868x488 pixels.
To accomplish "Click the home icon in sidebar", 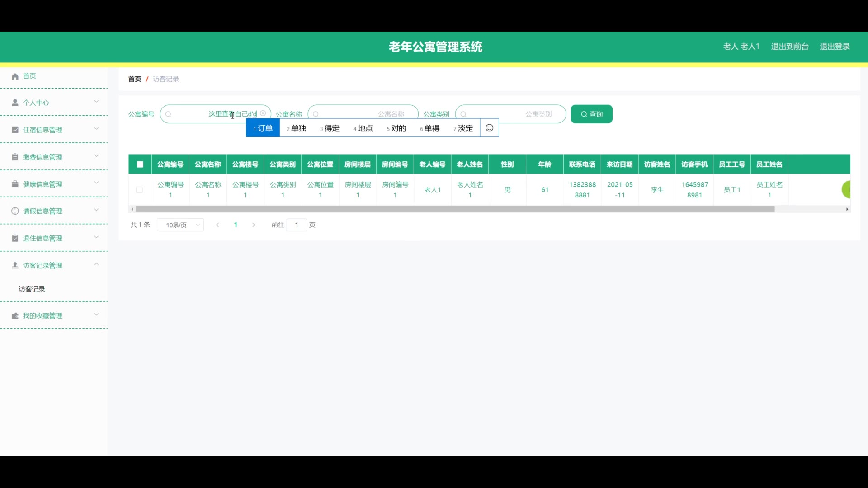I will (x=15, y=76).
